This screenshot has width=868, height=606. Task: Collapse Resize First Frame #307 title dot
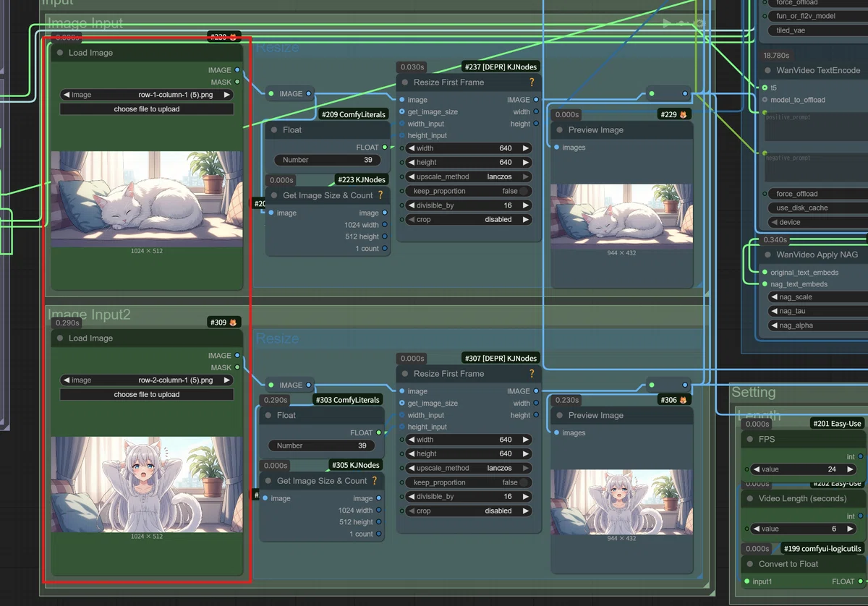[405, 374]
